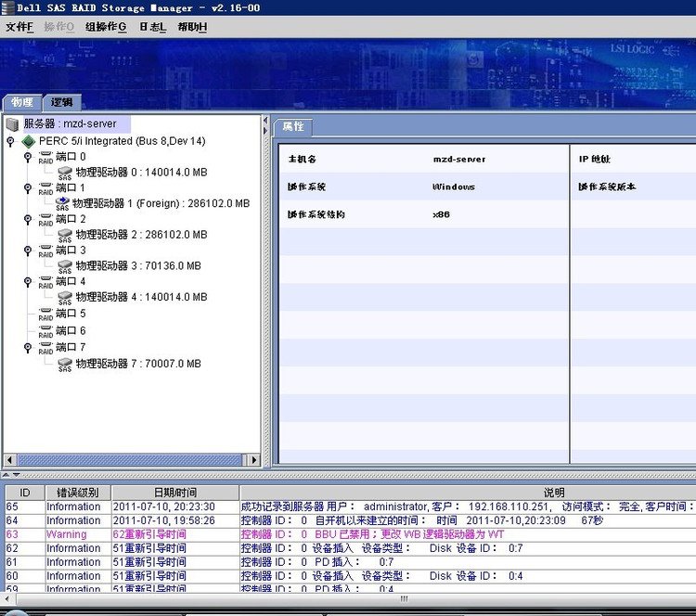Click the green PERC 5/i controller icon
Viewport: 696px width, 616px height.
tap(29, 142)
